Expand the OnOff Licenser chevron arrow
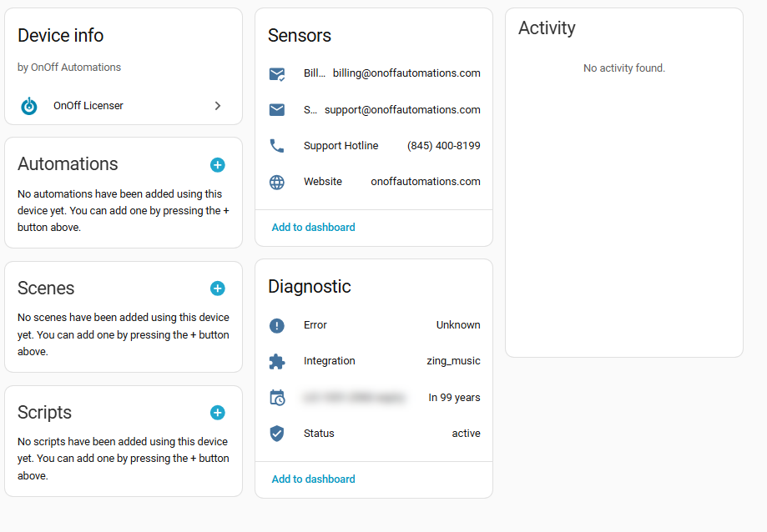This screenshot has height=532, width=767. [x=218, y=106]
